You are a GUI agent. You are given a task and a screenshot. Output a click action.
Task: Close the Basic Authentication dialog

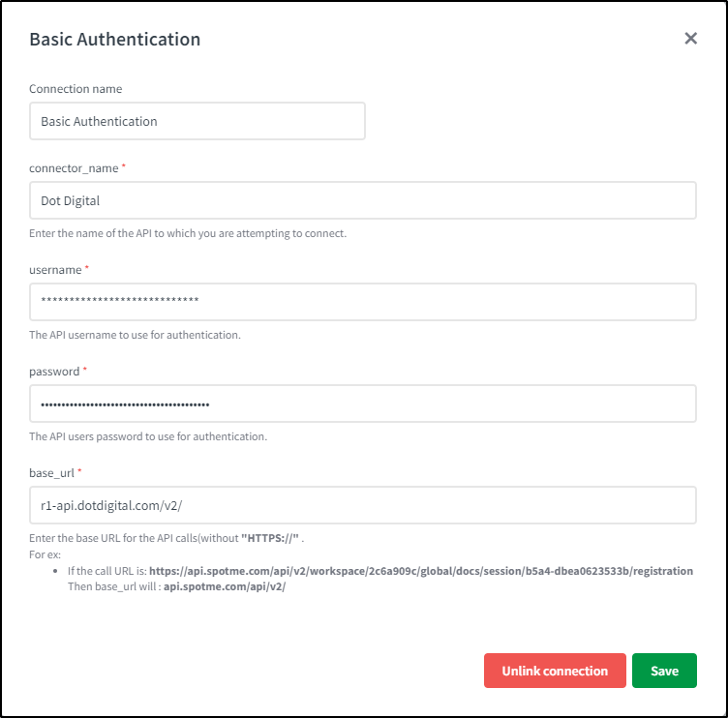tap(690, 39)
